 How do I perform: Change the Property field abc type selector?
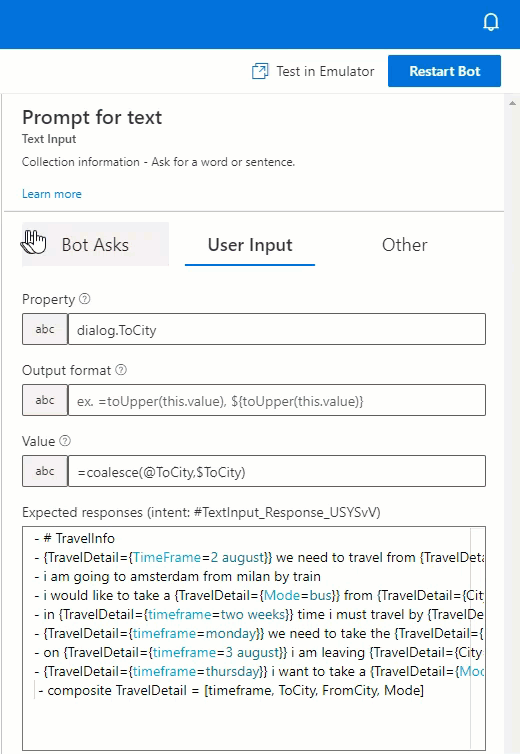click(45, 329)
